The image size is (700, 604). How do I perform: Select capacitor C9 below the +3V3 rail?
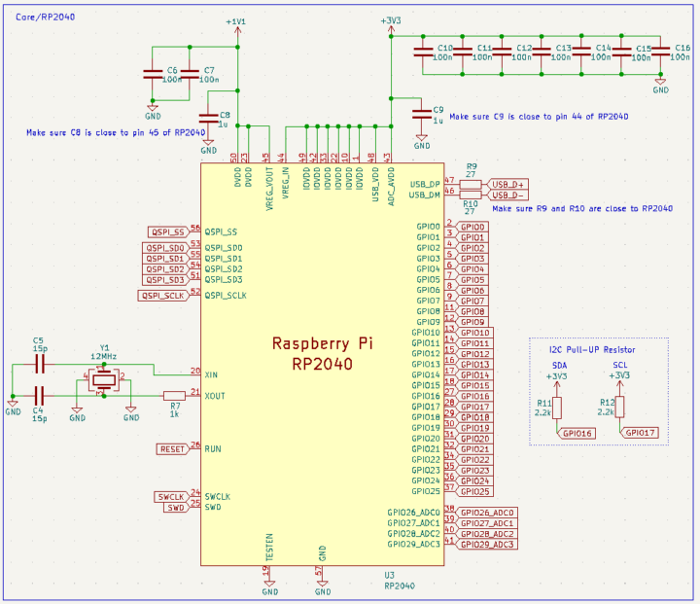[x=421, y=115]
